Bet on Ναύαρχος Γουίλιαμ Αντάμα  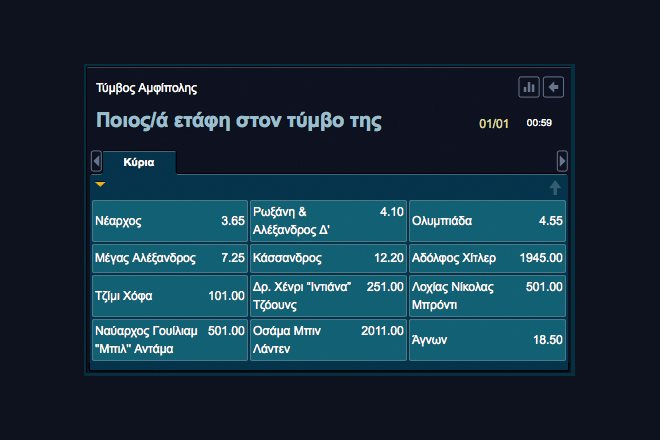coord(169,340)
